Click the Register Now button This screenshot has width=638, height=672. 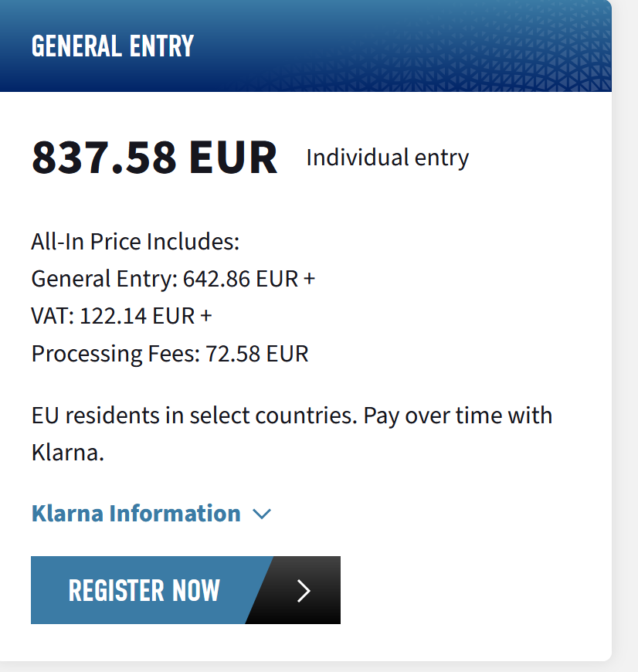[x=144, y=591]
